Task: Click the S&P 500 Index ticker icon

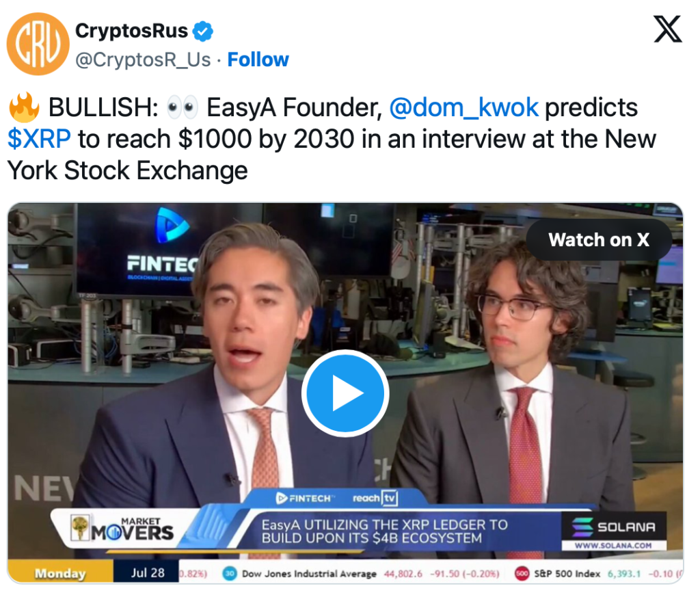Action: pos(522,574)
